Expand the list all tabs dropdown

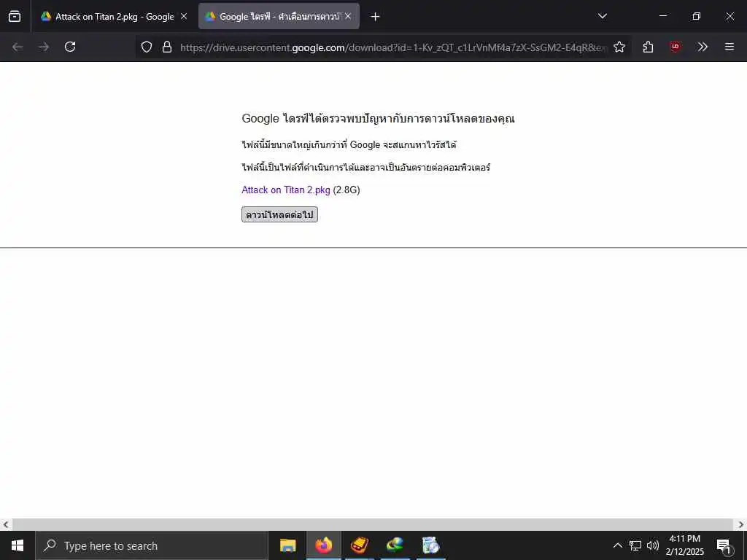tap(602, 16)
